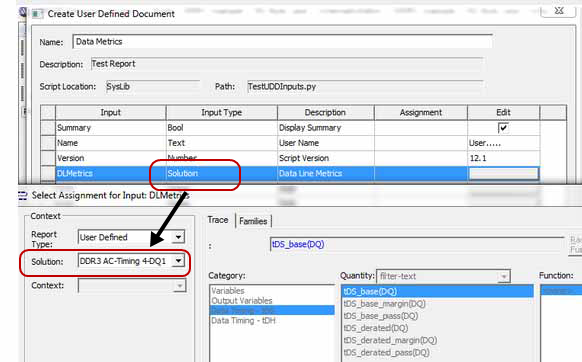This screenshot has width=582, height=362.
Task: Click the Create User Defined Document title icon
Action: tap(37, 14)
